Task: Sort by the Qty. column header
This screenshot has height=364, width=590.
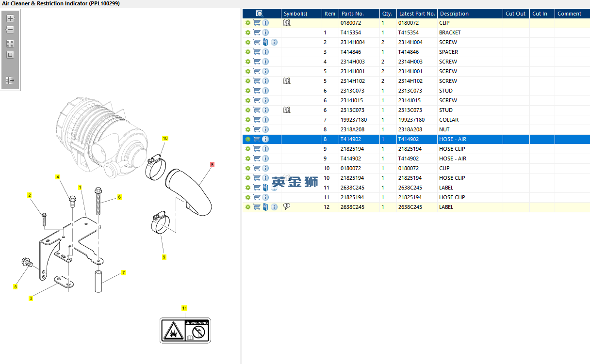Action: [388, 14]
